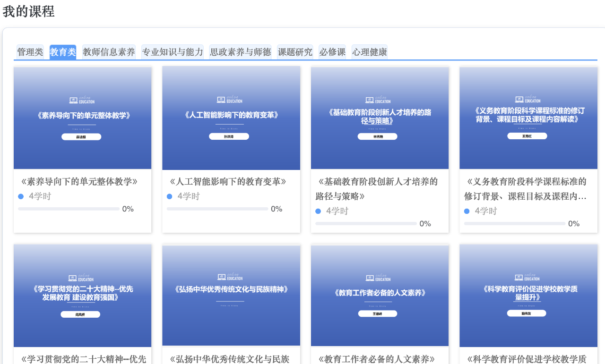Click blue dot beside 4学时 in 义务教育阶段 card

coord(467,211)
